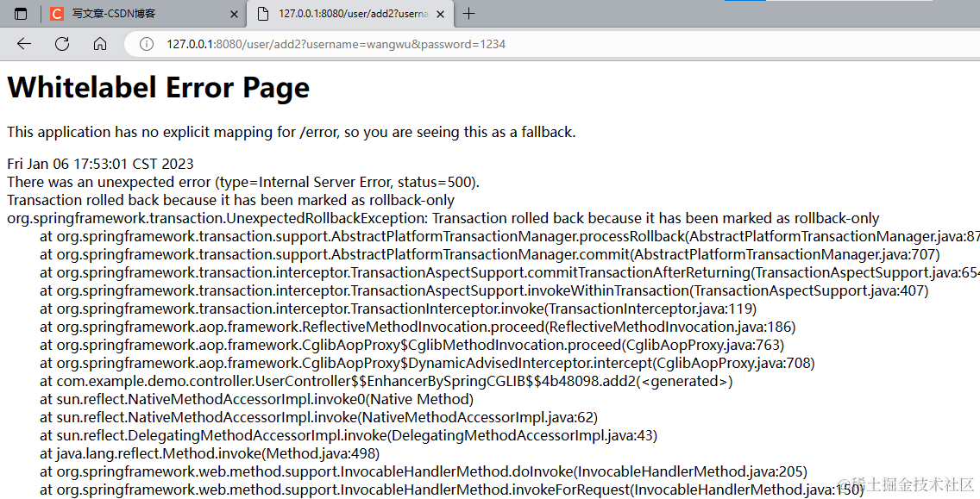View site information icon in address bar
The image size is (980, 499).
[147, 44]
